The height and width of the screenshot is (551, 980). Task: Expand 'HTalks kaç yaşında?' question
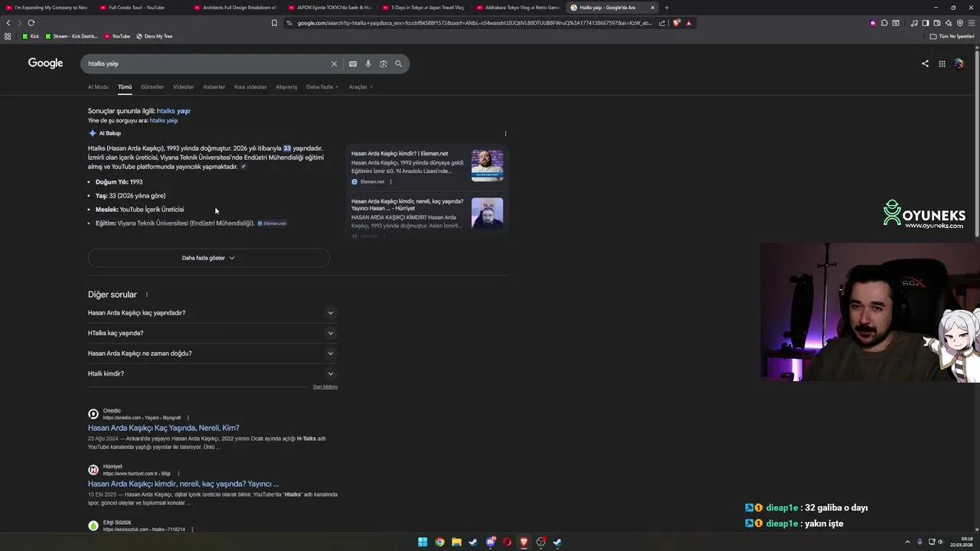click(x=212, y=333)
